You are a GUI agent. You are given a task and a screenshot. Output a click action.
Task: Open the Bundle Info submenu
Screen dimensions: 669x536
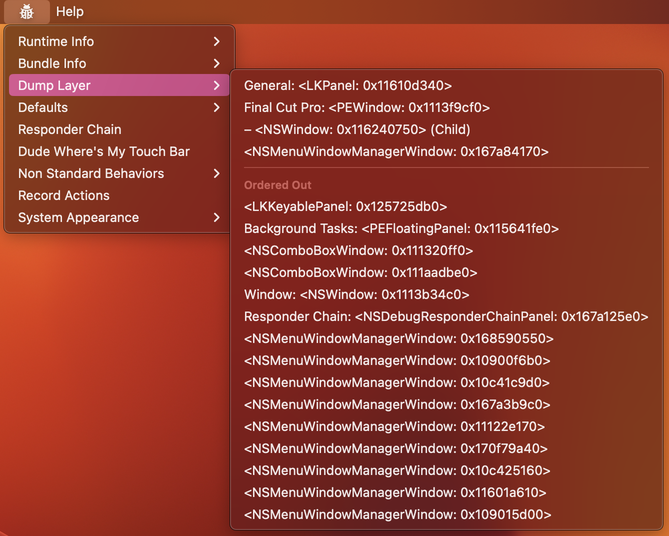tap(119, 63)
